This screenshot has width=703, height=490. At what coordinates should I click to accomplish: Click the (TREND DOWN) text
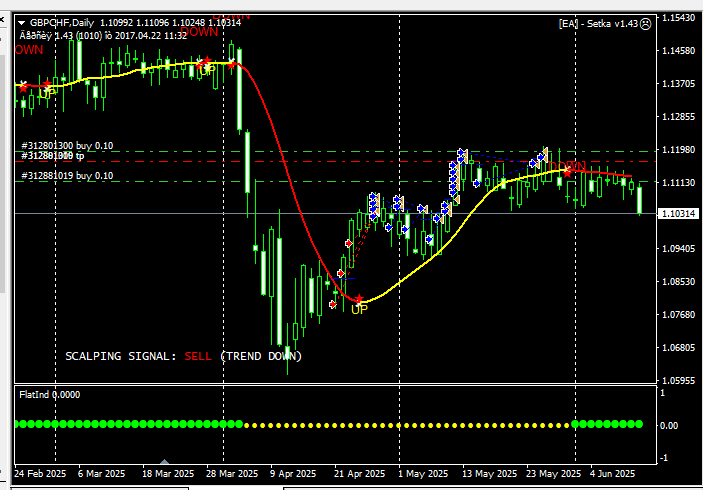point(261,356)
